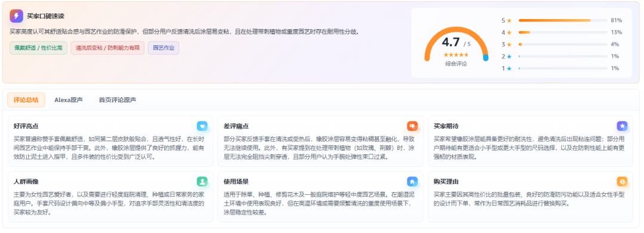Click the 买家期待 card title
This screenshot has height=233, width=644.
[x=446, y=126]
